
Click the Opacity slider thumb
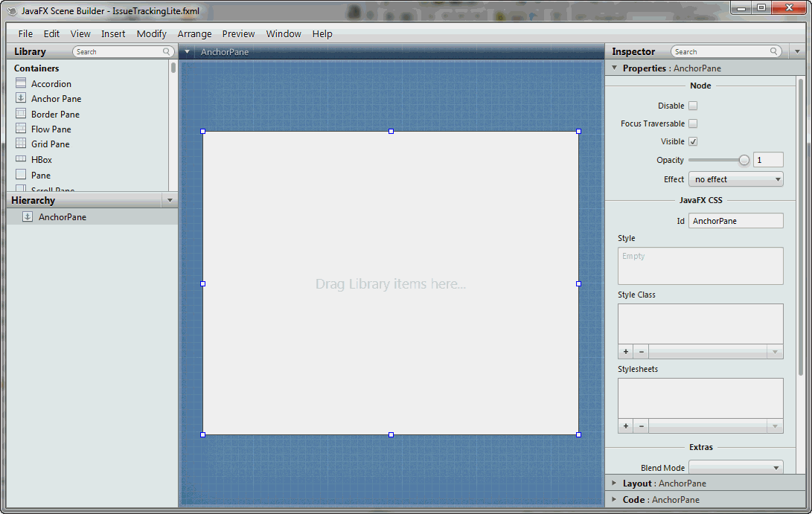click(744, 160)
